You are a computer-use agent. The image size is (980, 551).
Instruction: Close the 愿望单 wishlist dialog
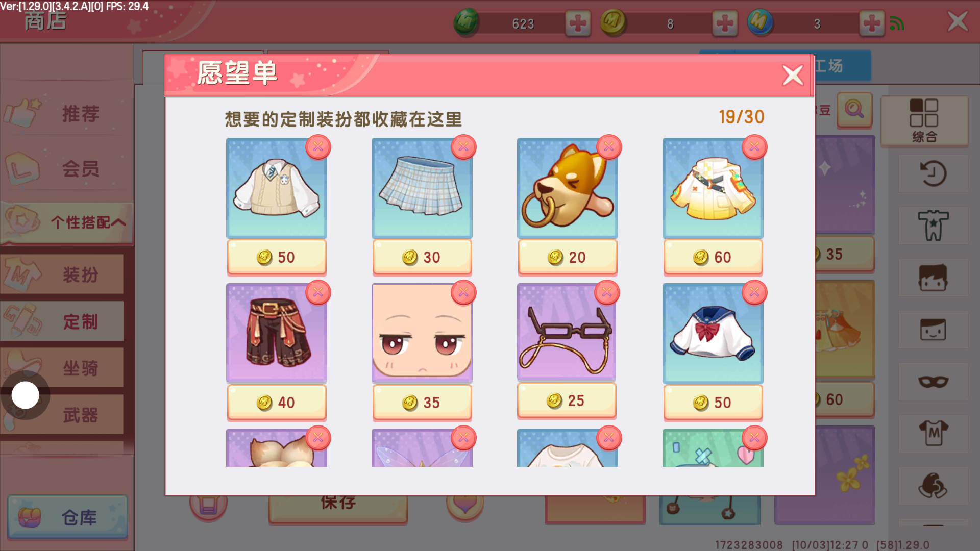click(793, 76)
